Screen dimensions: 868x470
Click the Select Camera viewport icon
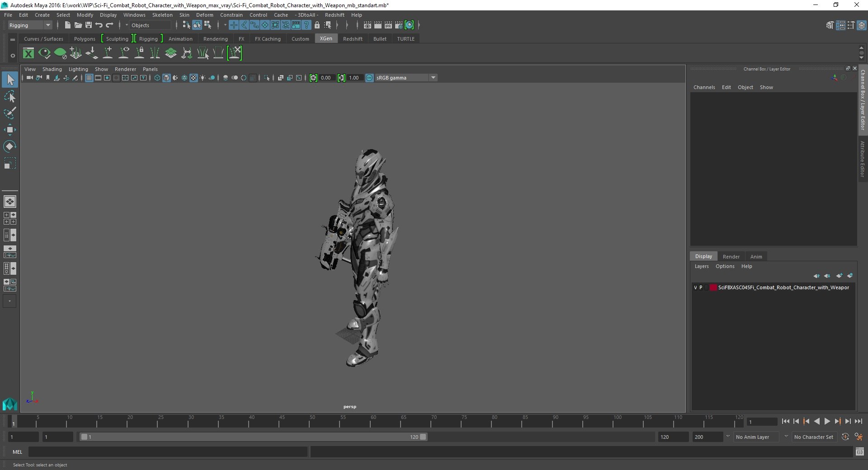coord(29,78)
